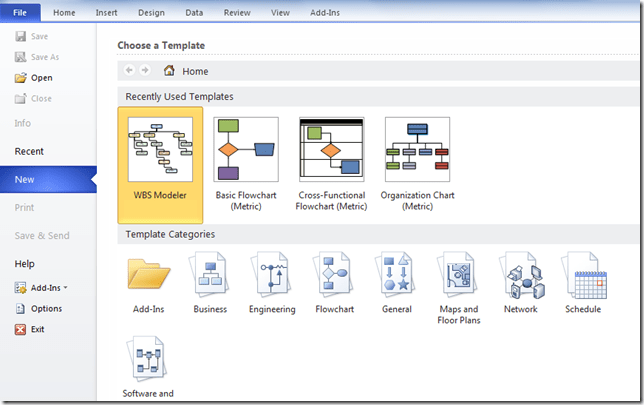Screen dimensions: 644x405
Task: Open Options from the sidebar
Action: pos(46,308)
